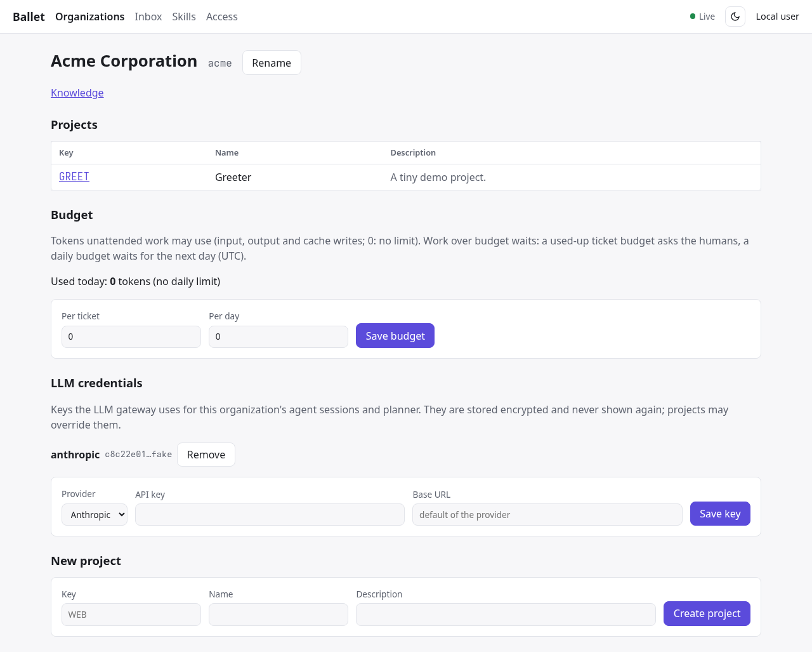Click the acme organization slug

pos(219,63)
